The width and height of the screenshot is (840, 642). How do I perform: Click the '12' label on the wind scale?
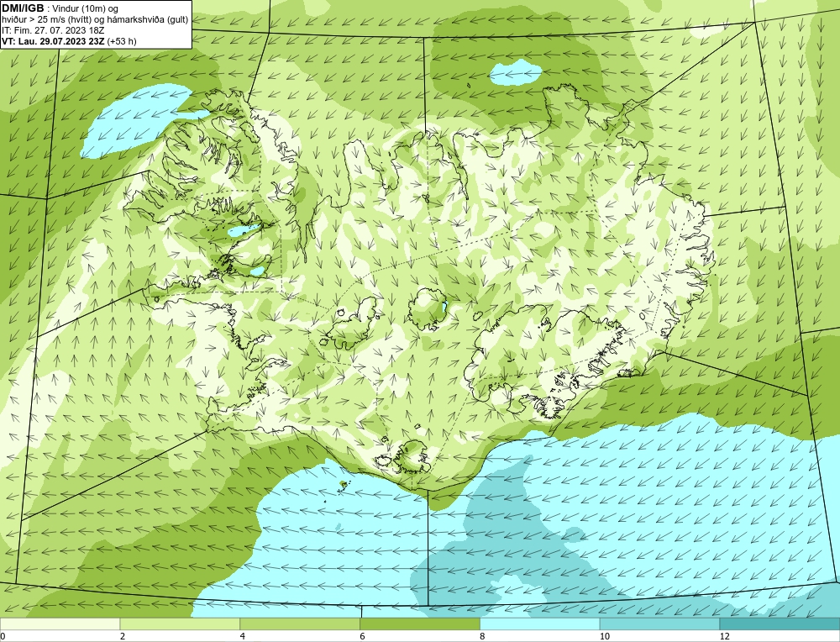[x=724, y=636]
